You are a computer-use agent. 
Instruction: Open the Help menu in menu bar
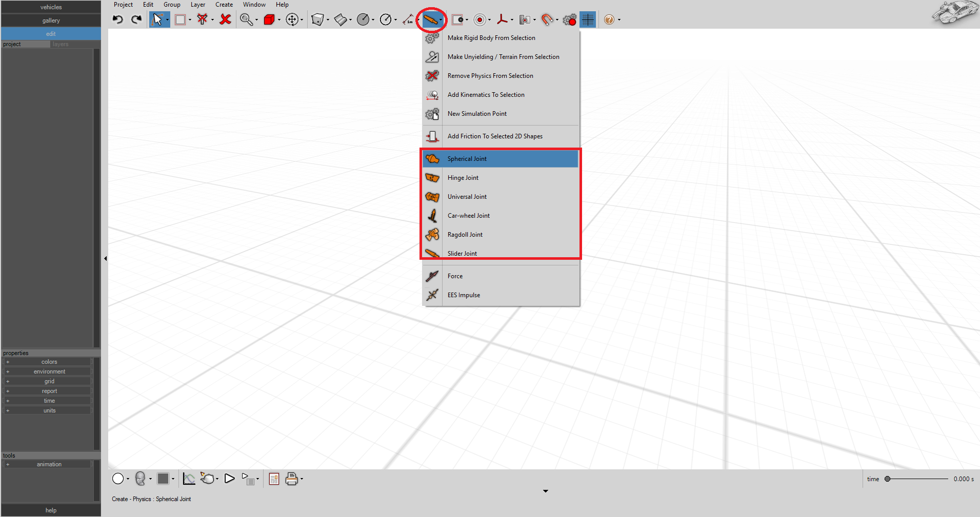point(282,5)
